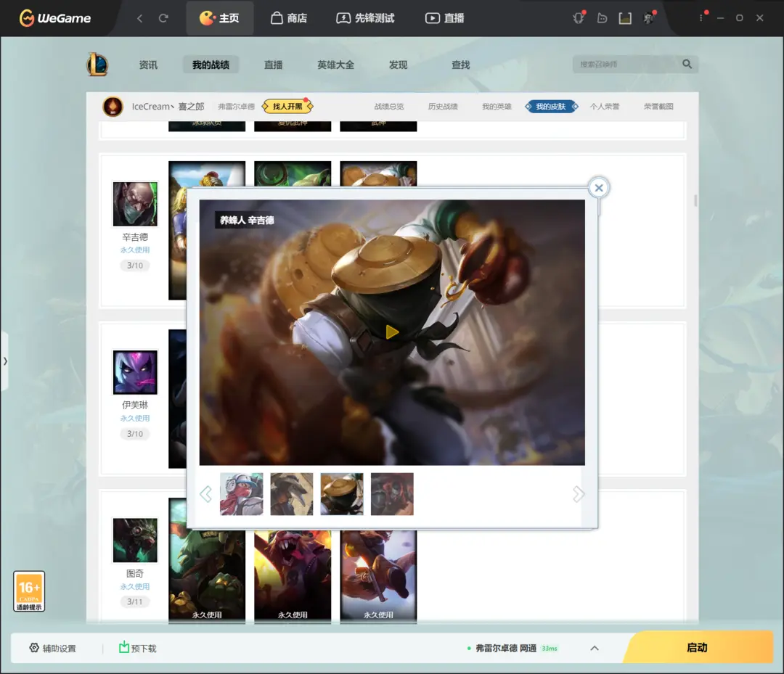Screen dimensions: 784x674
Task: Click the 3/10 skin count under 伊芙琳
Action: pyautogui.click(x=135, y=434)
